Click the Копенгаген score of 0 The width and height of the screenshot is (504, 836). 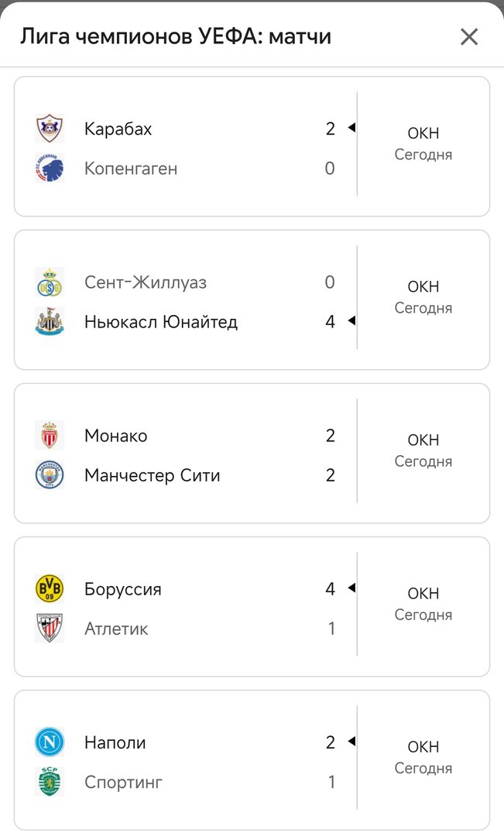pos(330,169)
